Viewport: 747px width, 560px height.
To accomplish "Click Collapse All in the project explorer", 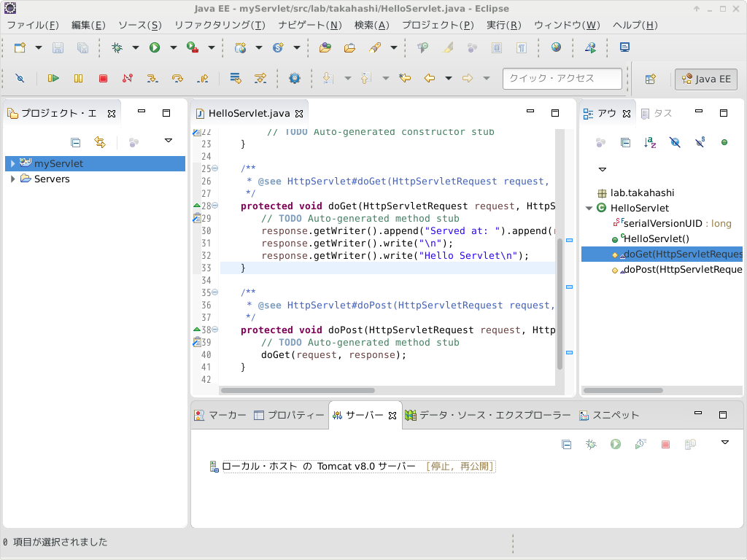I will coord(75,142).
